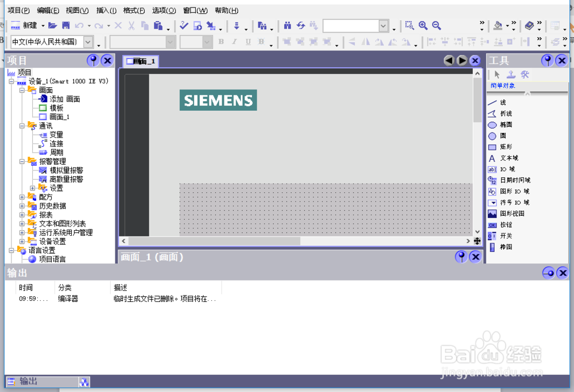Select 变量 under 通讯
Screen dimensions: 574x392
tap(56, 135)
